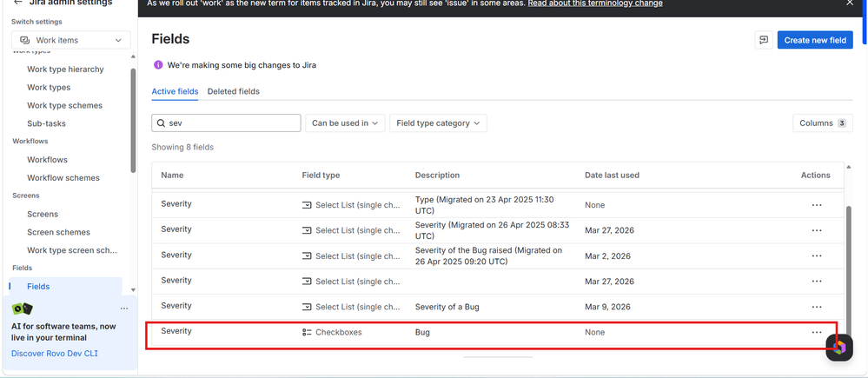Open actions menu for Severity row dated Mar 27, 2026 with 08:33 UTC
This screenshot has width=868, height=378.
tap(817, 230)
